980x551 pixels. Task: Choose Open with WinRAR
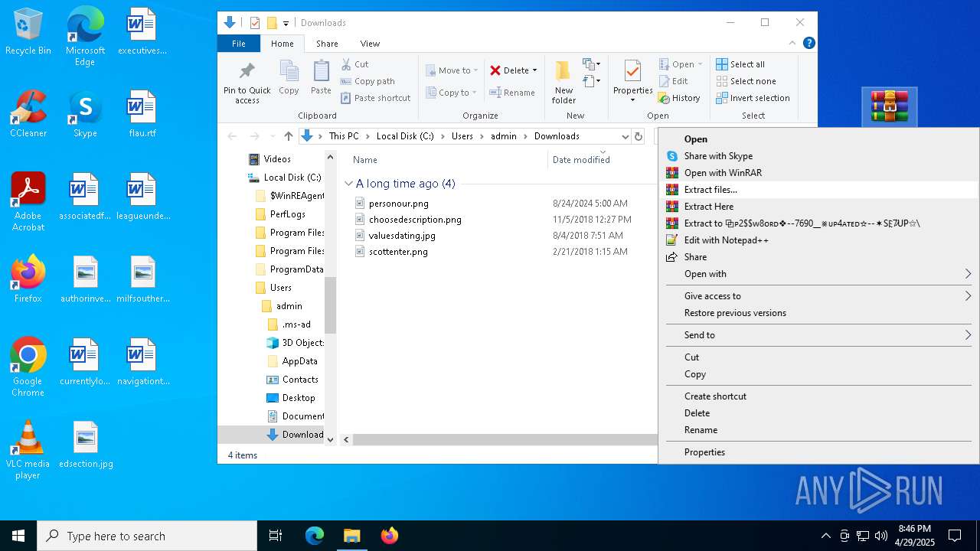point(818,173)
